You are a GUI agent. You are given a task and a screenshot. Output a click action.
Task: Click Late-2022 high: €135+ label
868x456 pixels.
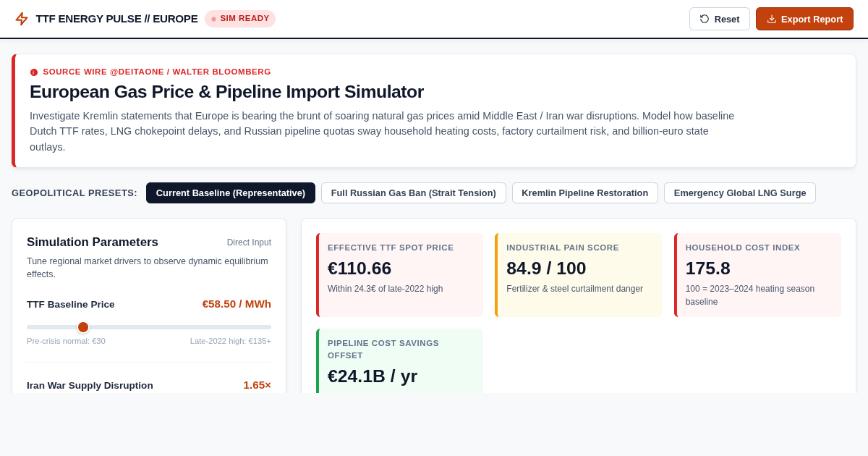pyautogui.click(x=231, y=341)
